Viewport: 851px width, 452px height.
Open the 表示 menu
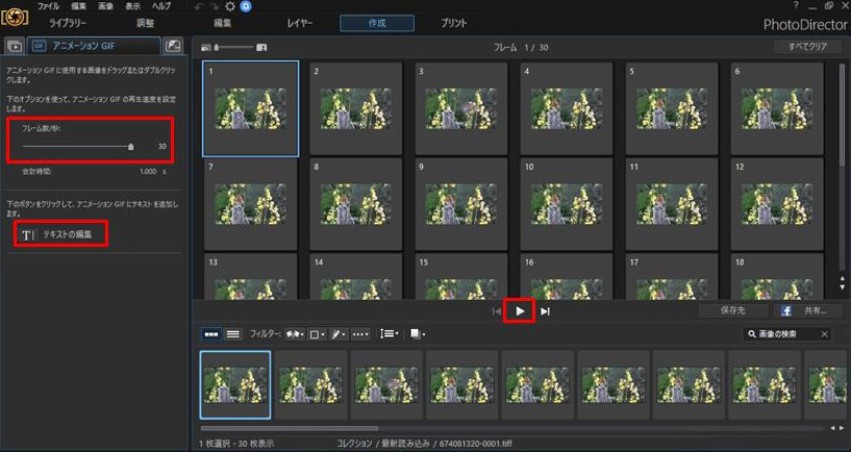(x=133, y=7)
